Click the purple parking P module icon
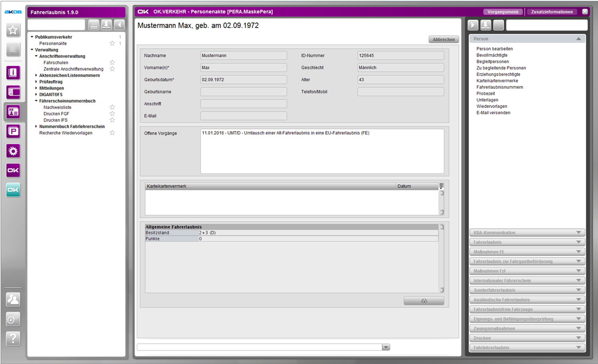This screenshot has width=598, height=364. coord(13,131)
